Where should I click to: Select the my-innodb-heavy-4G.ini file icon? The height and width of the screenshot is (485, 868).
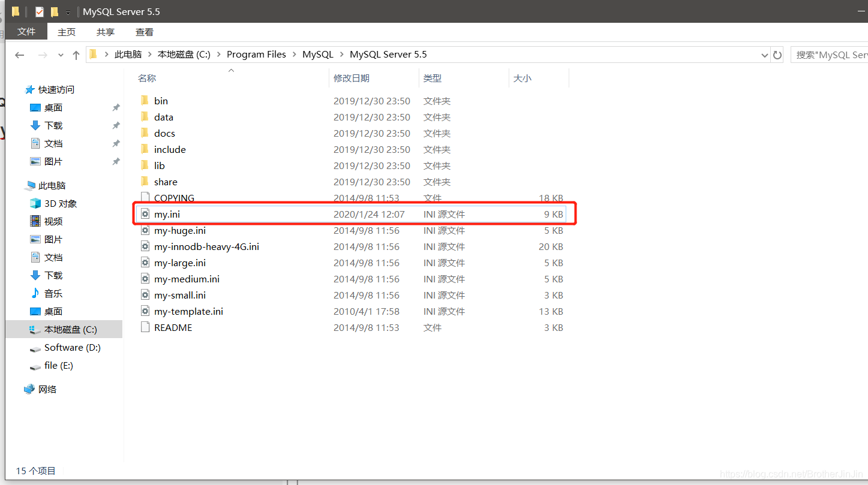point(144,246)
